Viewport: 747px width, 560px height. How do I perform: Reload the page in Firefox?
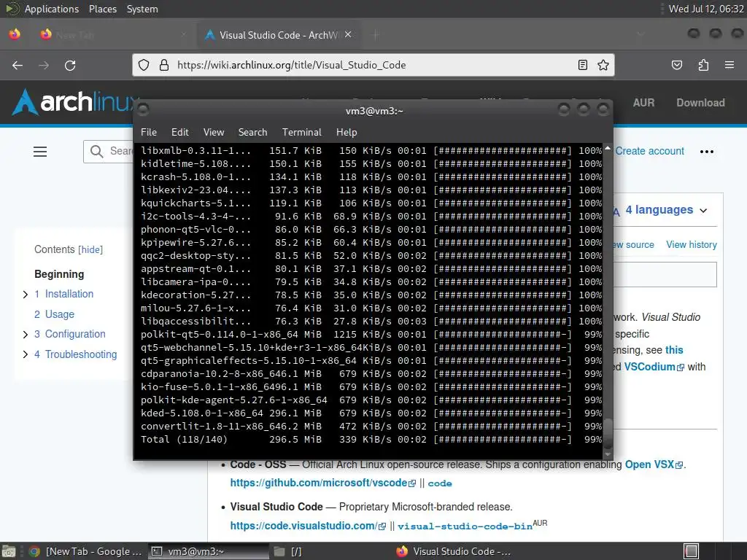coord(70,65)
